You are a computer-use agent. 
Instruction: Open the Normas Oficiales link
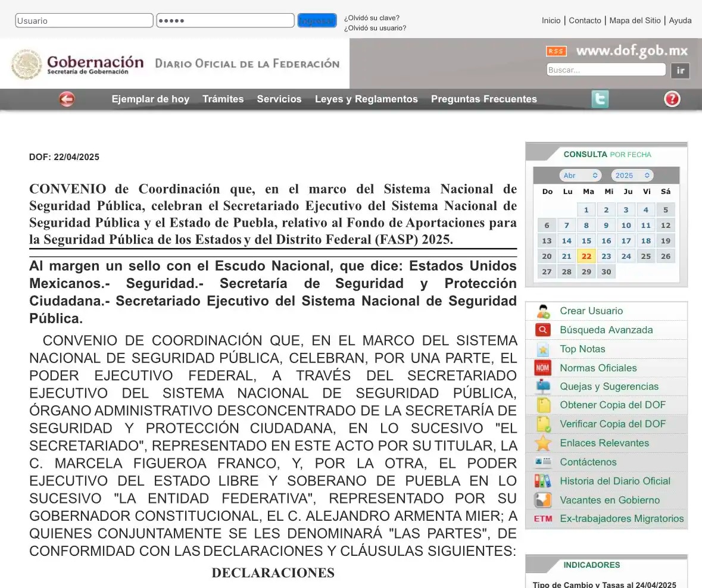(x=598, y=368)
